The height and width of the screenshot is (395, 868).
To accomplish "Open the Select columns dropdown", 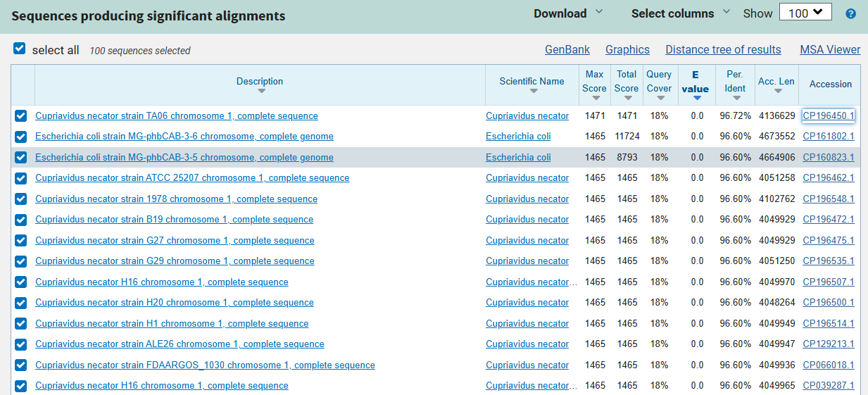I will (x=681, y=13).
